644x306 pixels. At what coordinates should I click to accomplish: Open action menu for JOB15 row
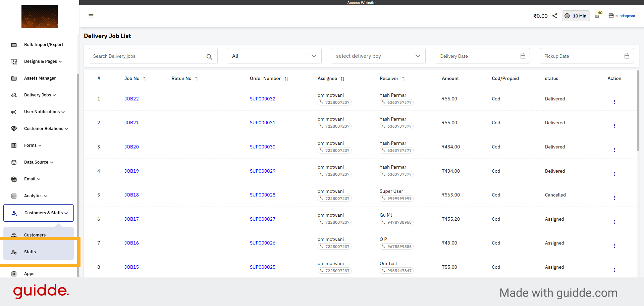point(614,270)
